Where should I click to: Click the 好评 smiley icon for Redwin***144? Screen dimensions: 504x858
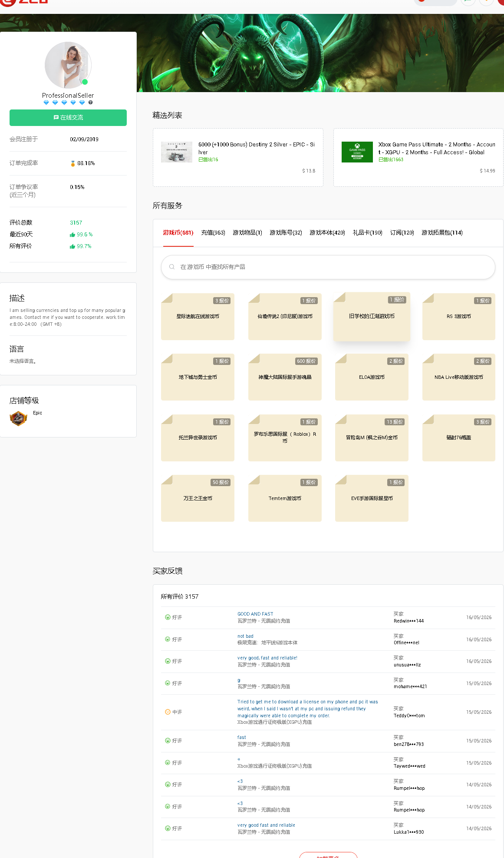pyautogui.click(x=168, y=617)
